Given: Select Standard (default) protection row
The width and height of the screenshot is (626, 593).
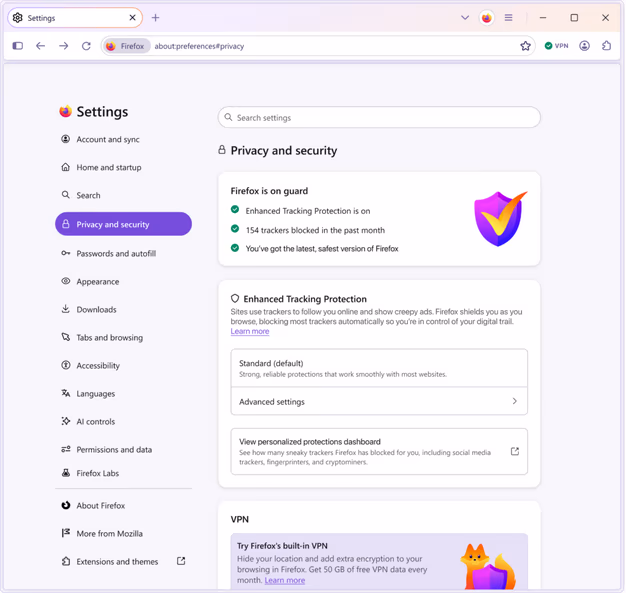Looking at the screenshot, I should coord(379,368).
